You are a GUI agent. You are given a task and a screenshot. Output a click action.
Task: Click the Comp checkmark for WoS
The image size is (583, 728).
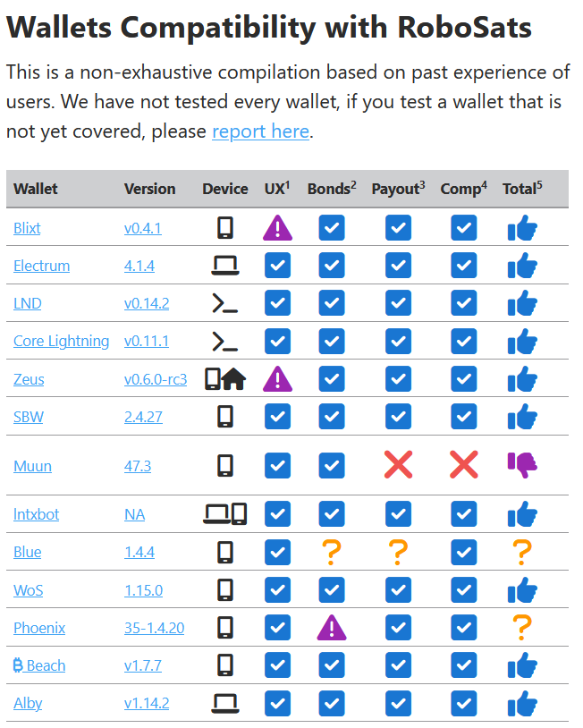464,590
